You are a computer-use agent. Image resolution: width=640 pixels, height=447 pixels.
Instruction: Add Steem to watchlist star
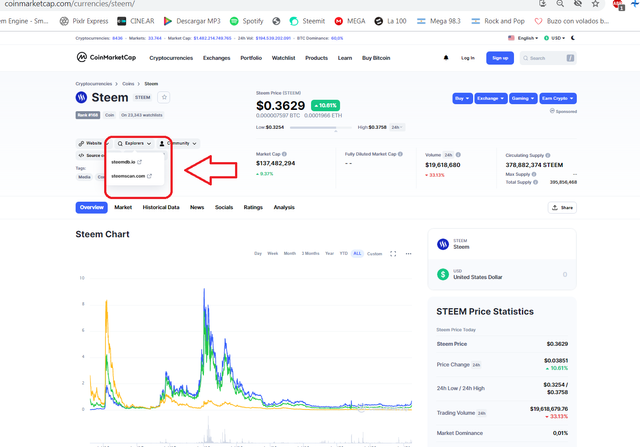pyautogui.click(x=164, y=97)
